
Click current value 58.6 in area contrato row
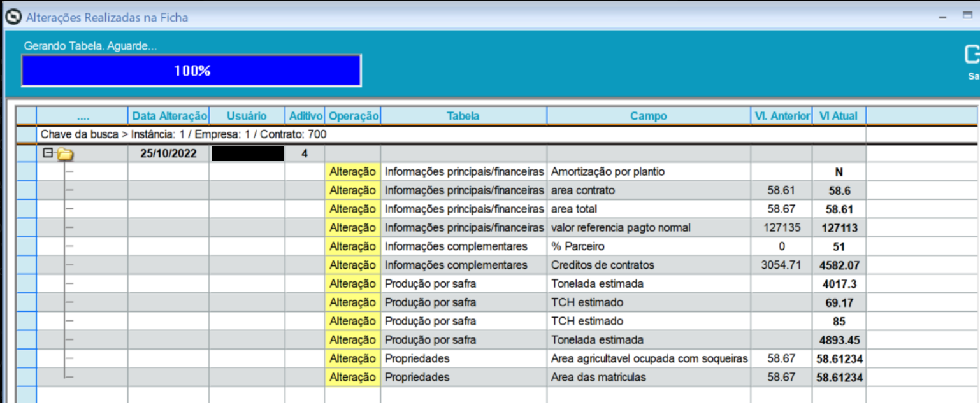pyautogui.click(x=839, y=190)
